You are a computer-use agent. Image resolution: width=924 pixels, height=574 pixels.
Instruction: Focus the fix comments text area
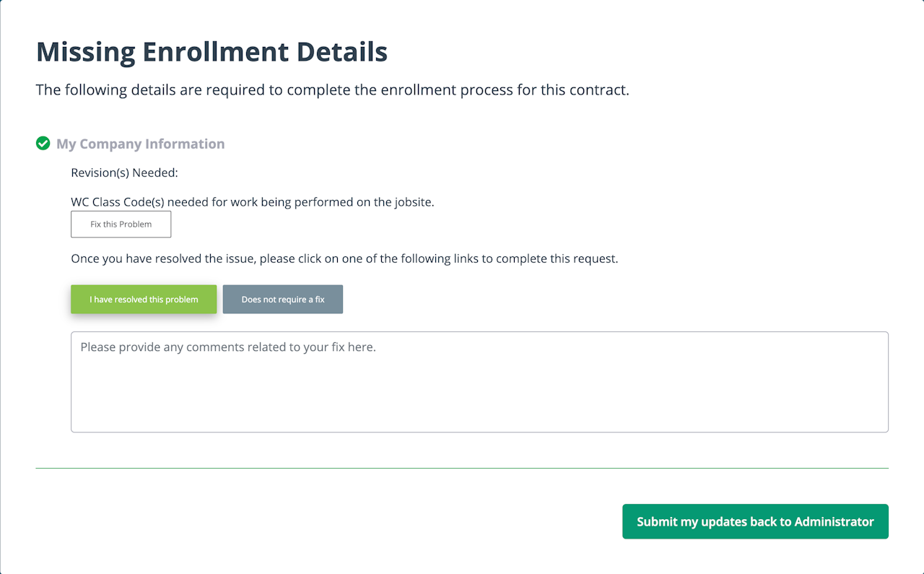tap(479, 381)
